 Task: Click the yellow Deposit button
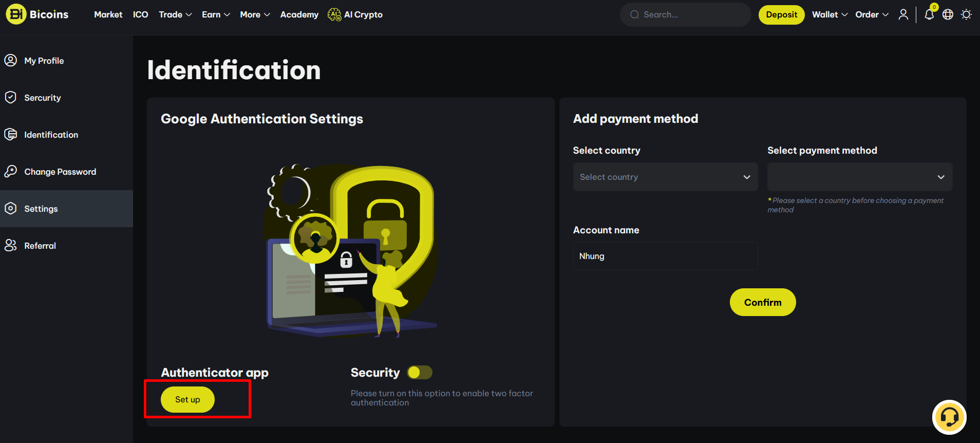pyautogui.click(x=781, y=14)
